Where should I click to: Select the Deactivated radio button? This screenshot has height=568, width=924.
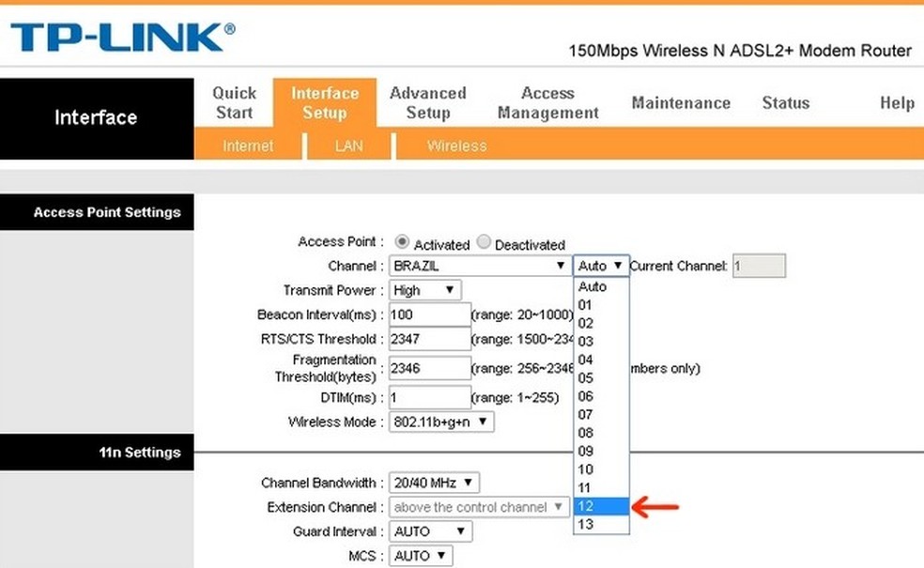point(484,243)
